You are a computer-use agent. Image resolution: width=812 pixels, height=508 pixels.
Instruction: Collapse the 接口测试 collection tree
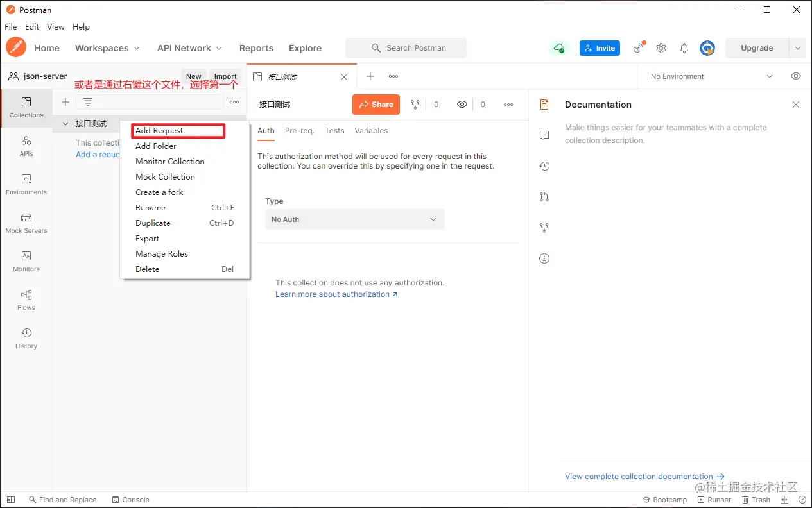click(65, 124)
